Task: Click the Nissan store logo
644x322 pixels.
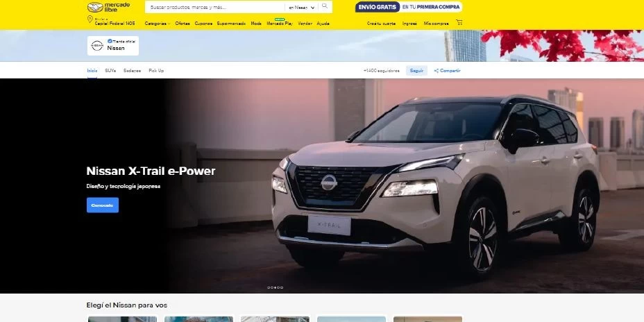Action: (97, 46)
